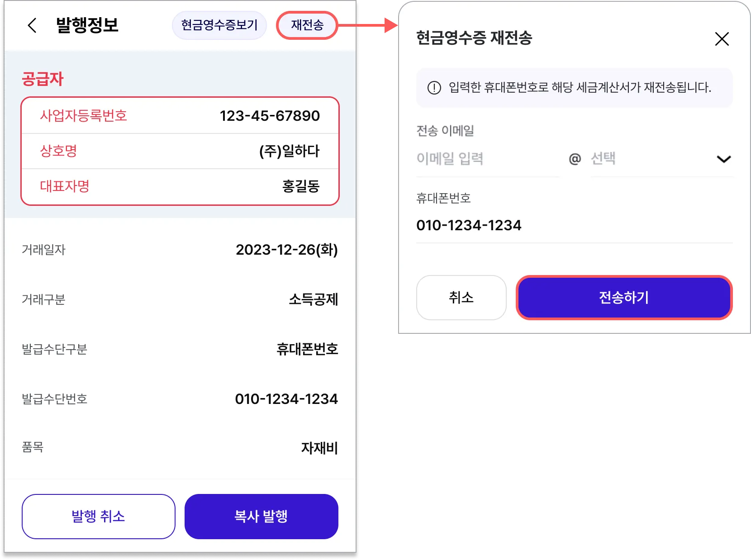Screen dimensions: 751x560
Task: Select the 사업자등록번호 row
Action: (x=180, y=116)
